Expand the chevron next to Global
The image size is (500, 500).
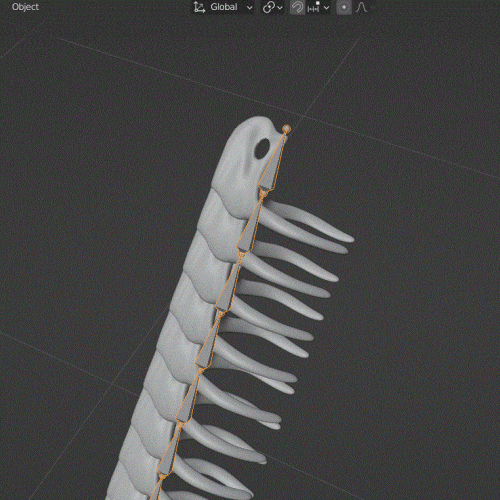(249, 8)
